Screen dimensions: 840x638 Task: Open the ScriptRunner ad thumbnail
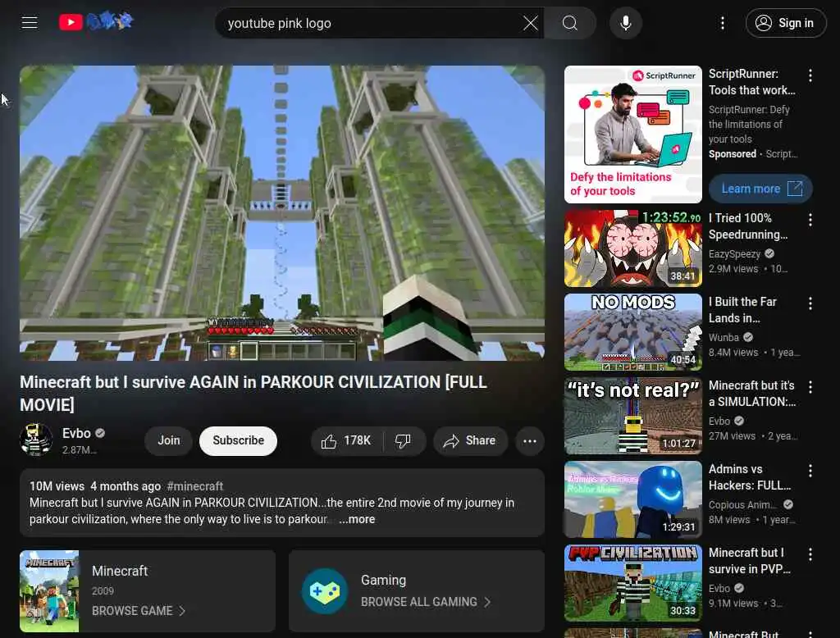(632, 134)
